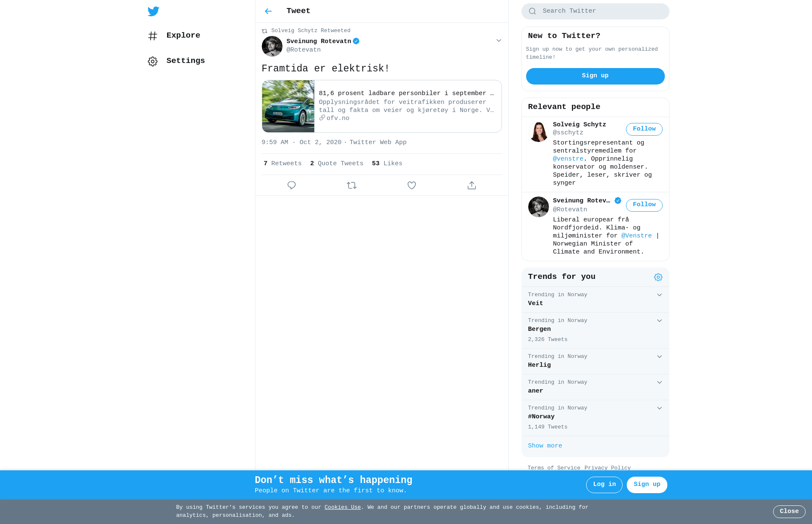Click the Twitter bird logo
The width and height of the screenshot is (812, 524).
pos(154,11)
